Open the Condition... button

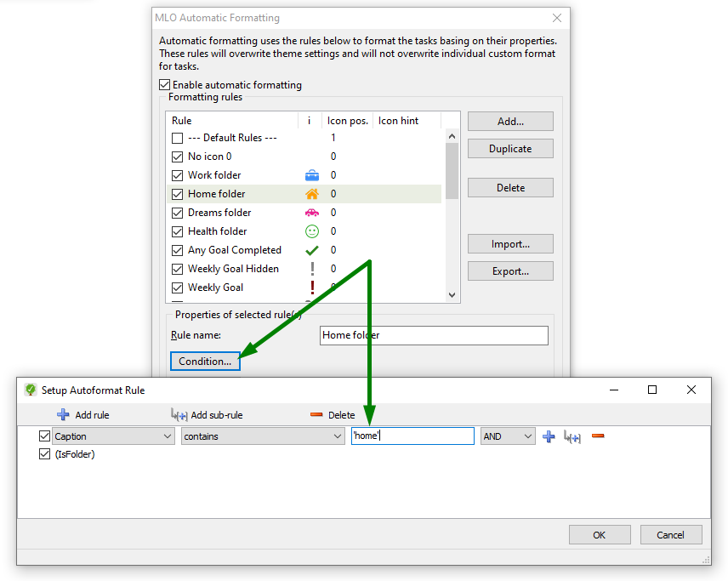205,361
